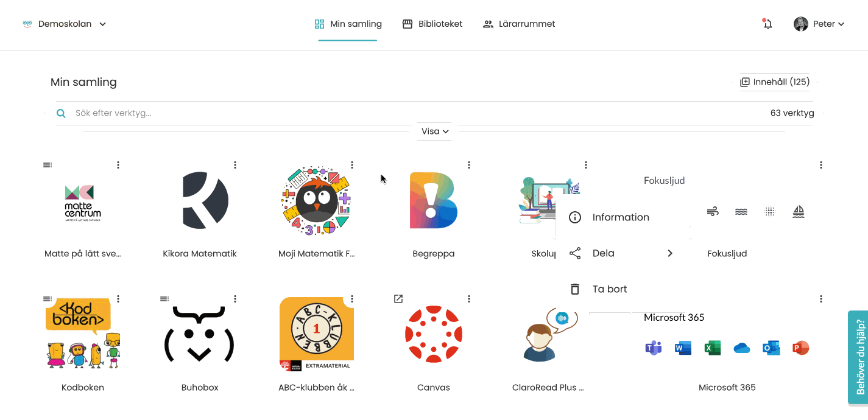
Task: Expand the Dela submenu arrow
Action: [x=670, y=253]
